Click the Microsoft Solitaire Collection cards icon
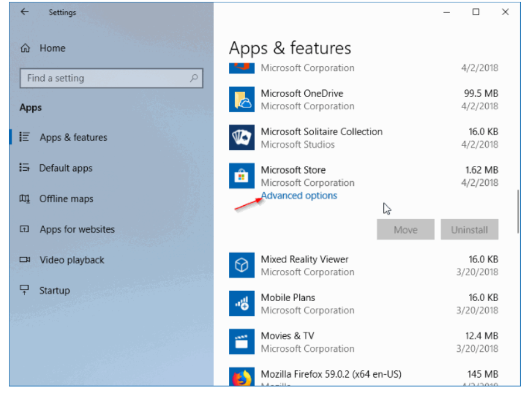532x397 pixels. 242,137
